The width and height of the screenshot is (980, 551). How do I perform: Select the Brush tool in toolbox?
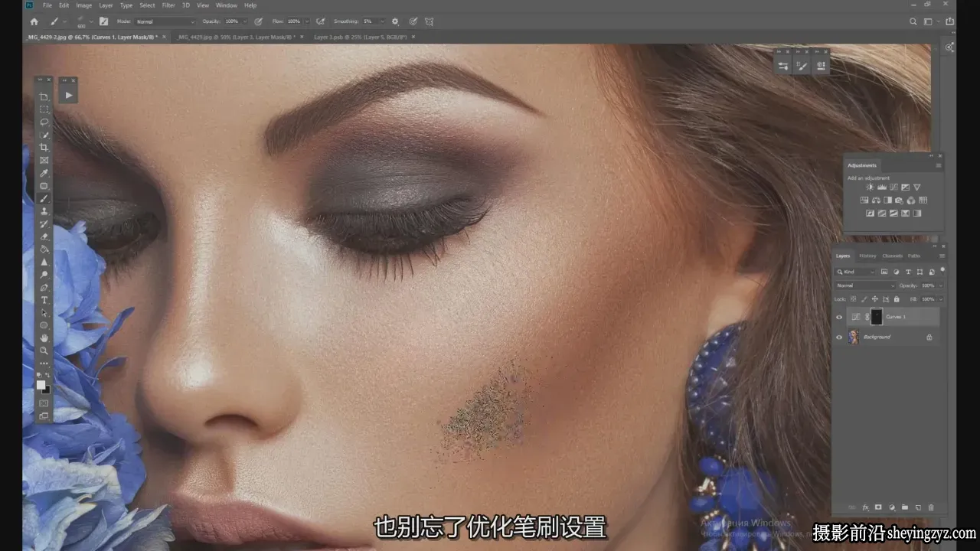(x=44, y=199)
